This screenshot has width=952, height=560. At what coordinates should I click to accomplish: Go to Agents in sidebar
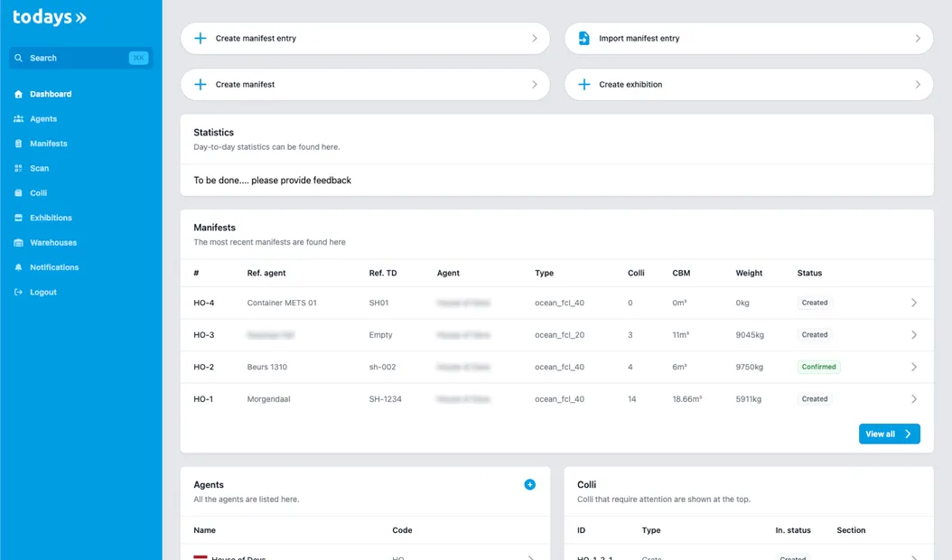43,119
